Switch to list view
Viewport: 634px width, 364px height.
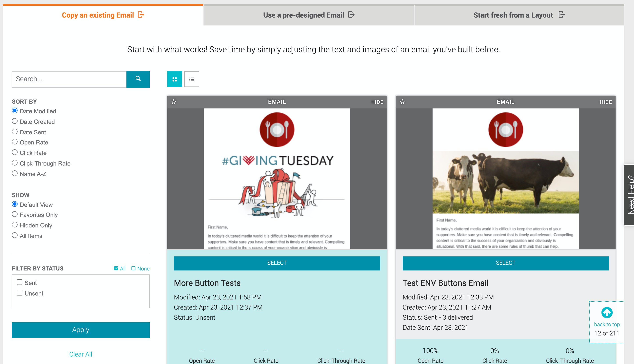click(192, 79)
